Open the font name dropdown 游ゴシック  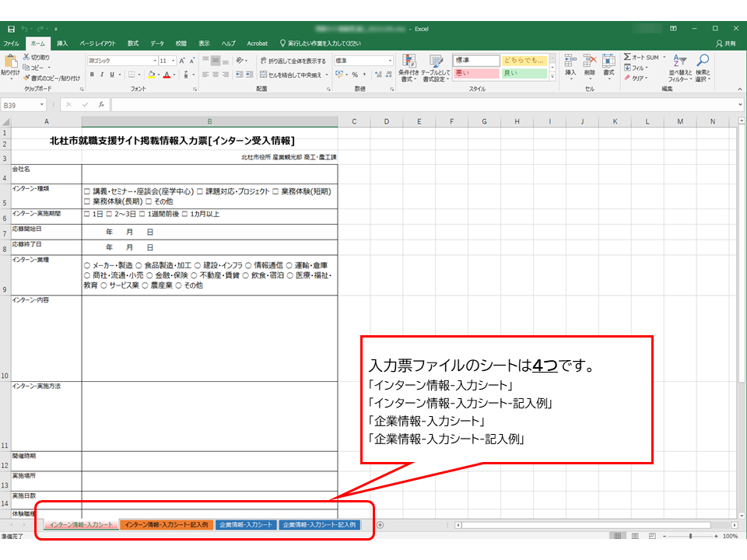(x=155, y=61)
